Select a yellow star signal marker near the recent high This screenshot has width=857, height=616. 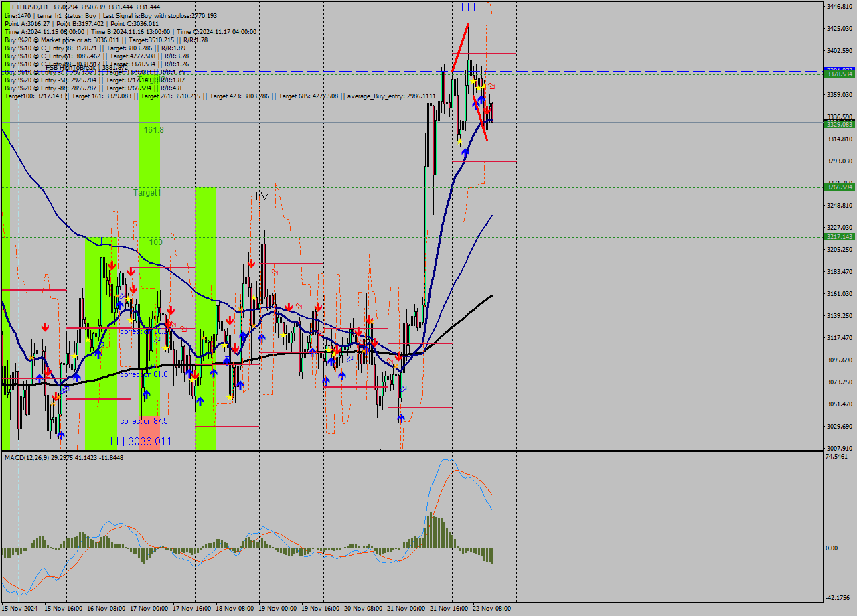pos(473,81)
